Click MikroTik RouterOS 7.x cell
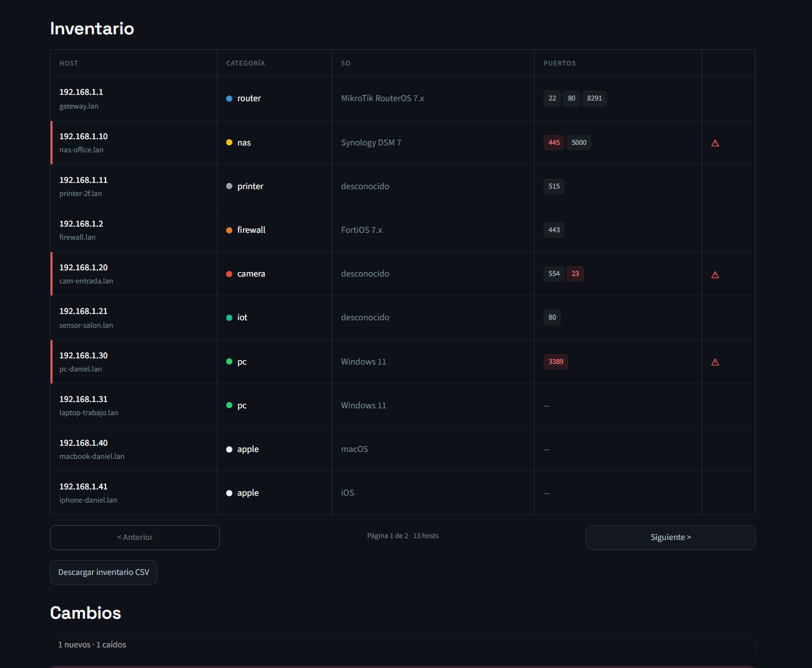Image resolution: width=812 pixels, height=668 pixels. 382,99
